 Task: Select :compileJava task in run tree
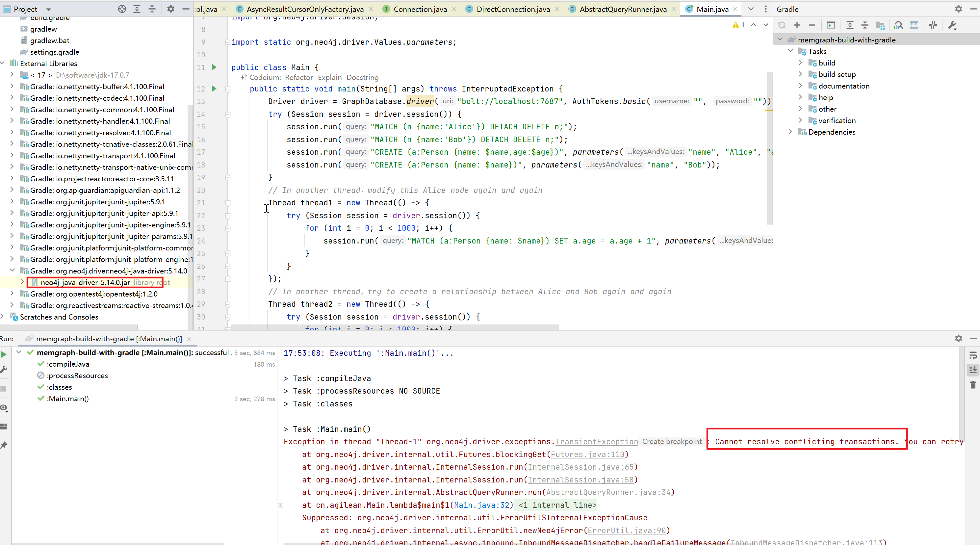tap(68, 364)
